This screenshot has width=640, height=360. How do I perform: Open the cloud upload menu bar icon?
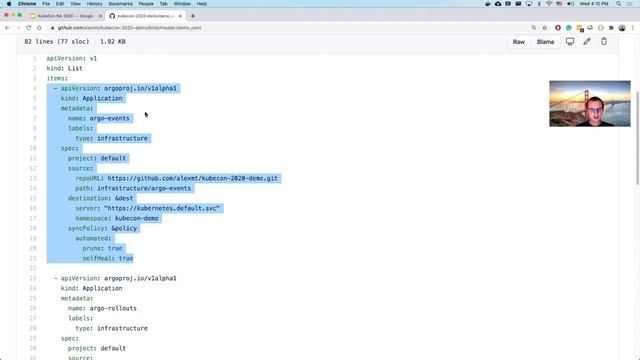tap(498, 4)
